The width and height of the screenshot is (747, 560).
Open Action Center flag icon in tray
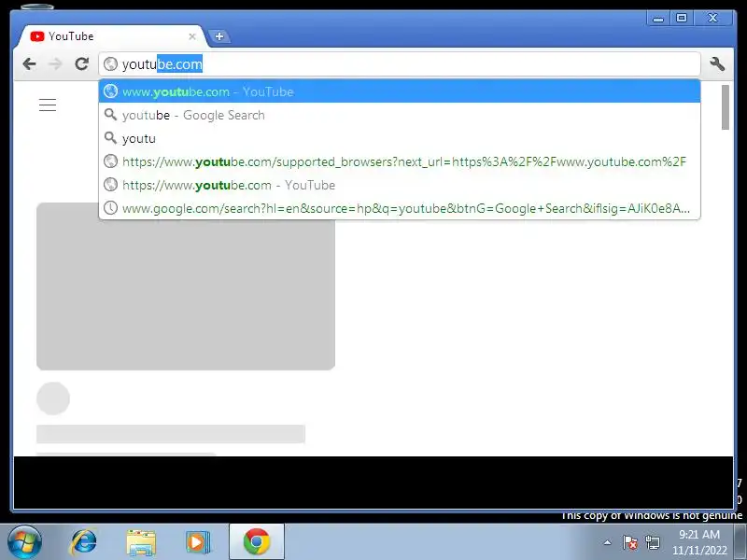pyautogui.click(x=629, y=542)
